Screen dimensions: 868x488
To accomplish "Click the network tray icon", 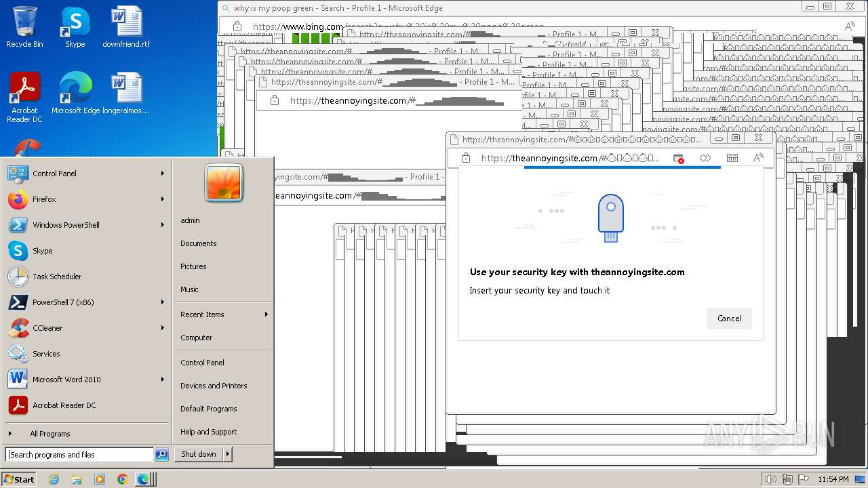I will [x=786, y=479].
